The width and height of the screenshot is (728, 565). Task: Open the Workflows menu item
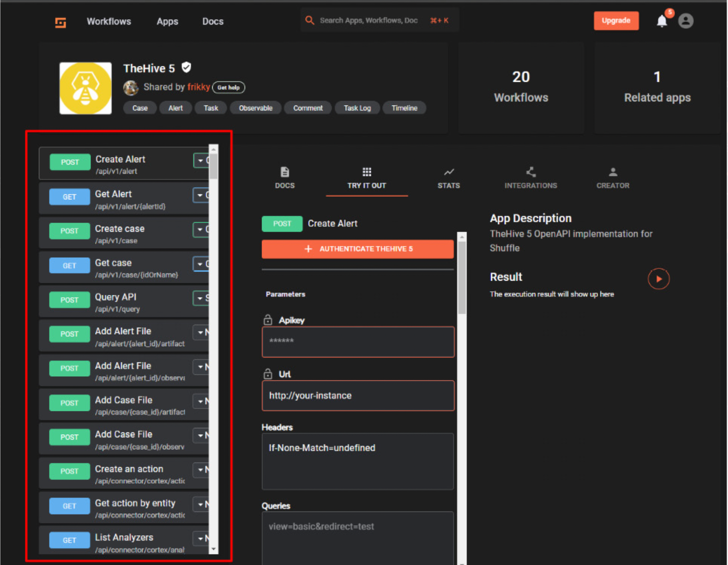click(109, 21)
